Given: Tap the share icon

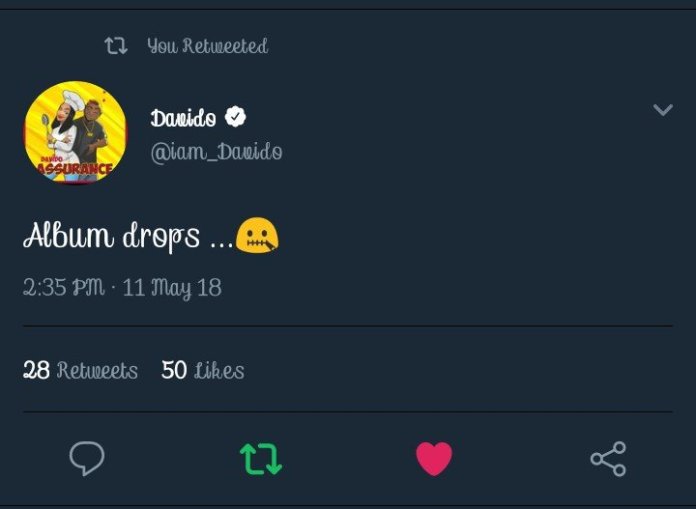Looking at the screenshot, I should 607,459.
